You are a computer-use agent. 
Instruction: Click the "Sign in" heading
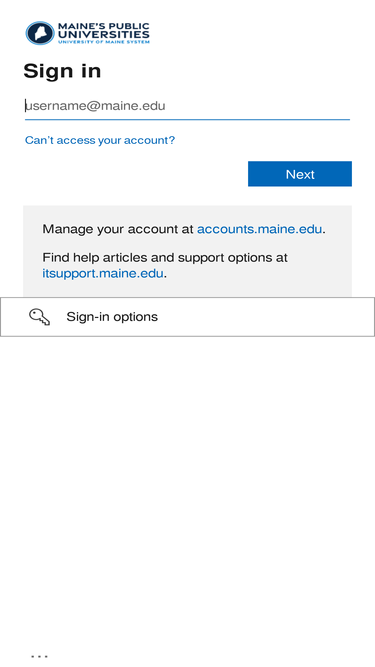(62, 71)
